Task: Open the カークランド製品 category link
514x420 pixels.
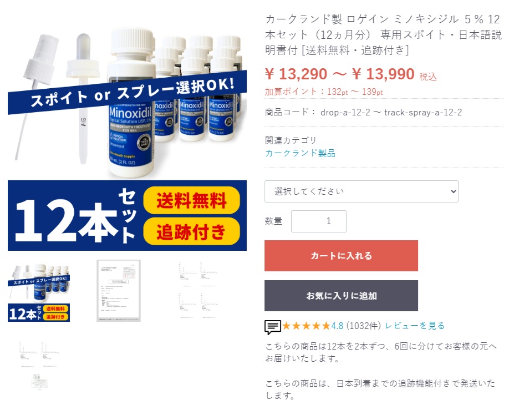Action: click(300, 153)
